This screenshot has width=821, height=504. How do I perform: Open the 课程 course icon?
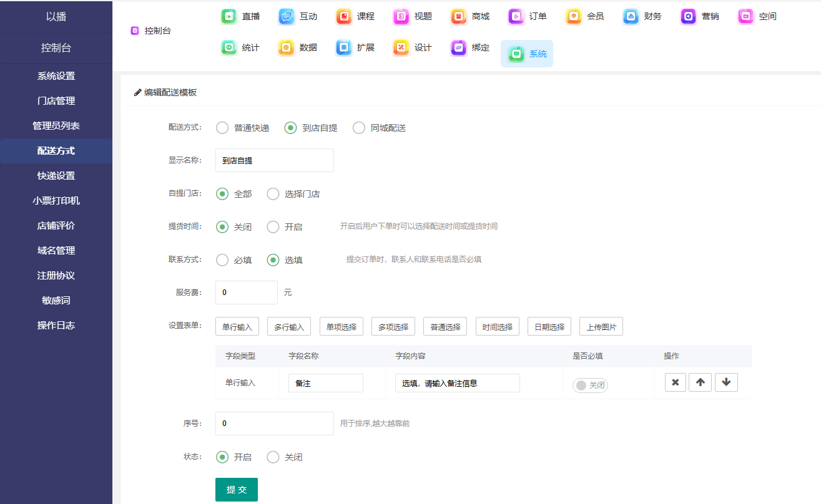344,16
